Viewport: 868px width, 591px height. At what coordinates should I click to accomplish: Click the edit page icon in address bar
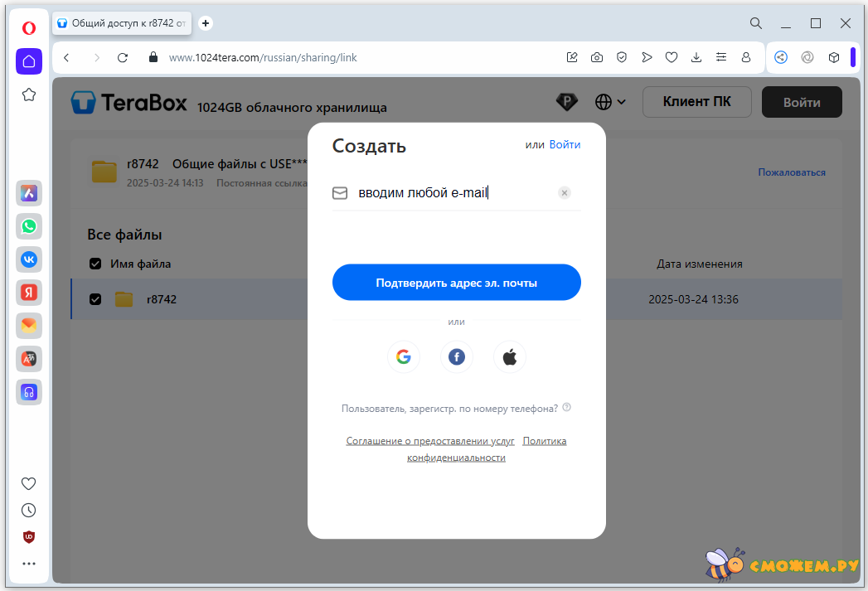(x=572, y=57)
